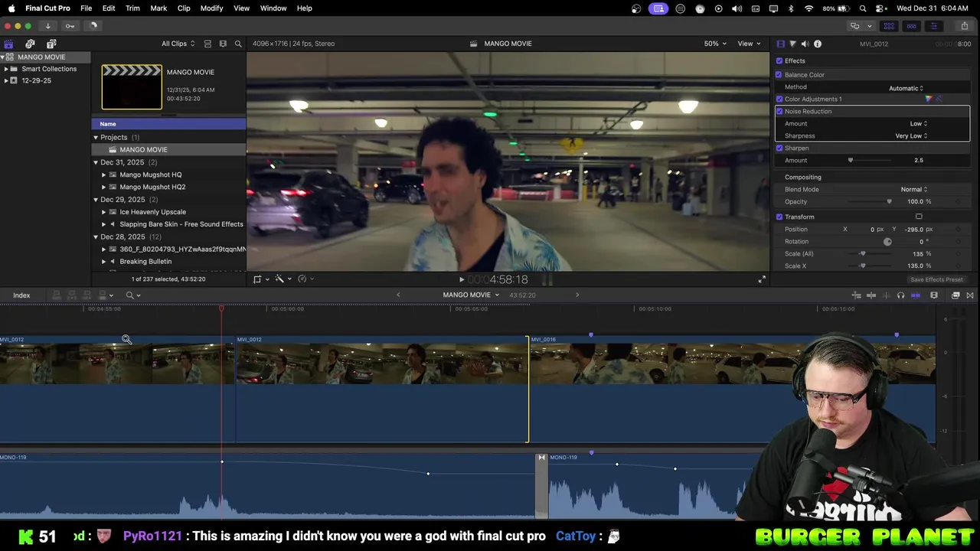The height and width of the screenshot is (551, 980).
Task: Adjust the Sharpen Amount slider
Action: click(850, 161)
